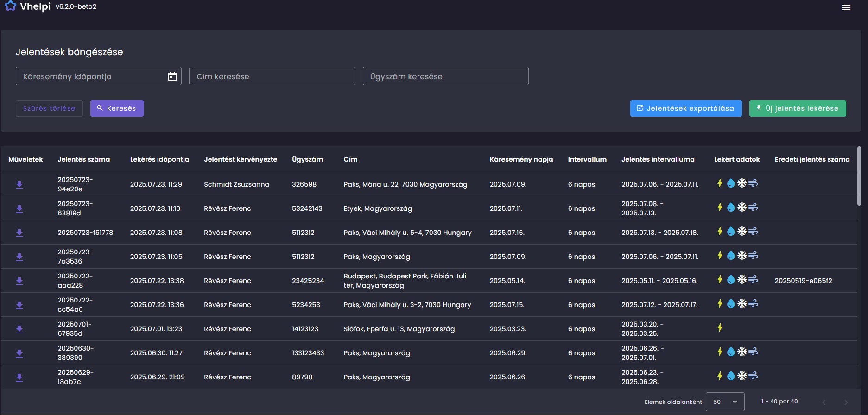This screenshot has height=415, width=868.
Task: Go to previous page of results
Action: pos(824,402)
